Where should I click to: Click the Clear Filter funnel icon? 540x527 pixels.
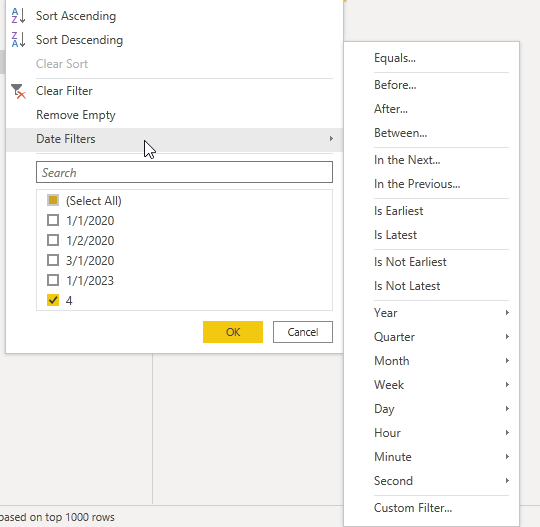tap(18, 91)
